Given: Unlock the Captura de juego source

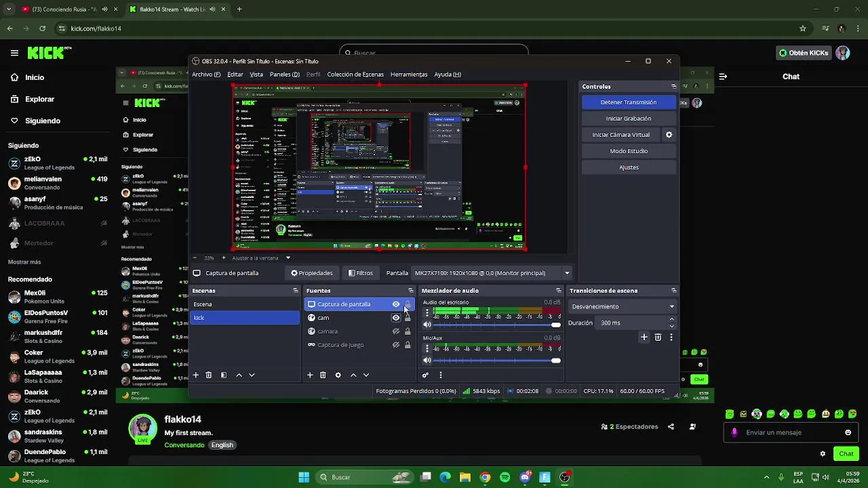Looking at the screenshot, I should coord(408,345).
